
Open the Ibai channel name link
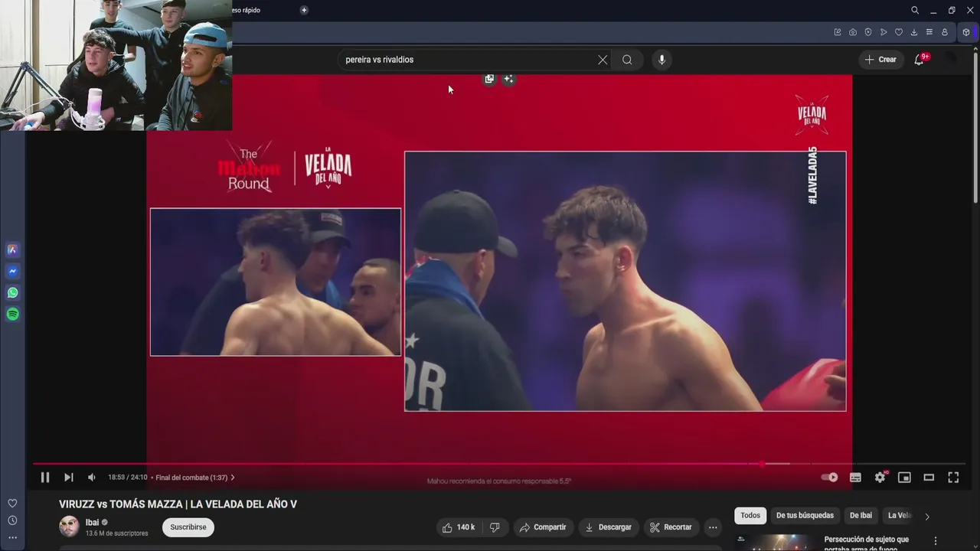(x=92, y=523)
